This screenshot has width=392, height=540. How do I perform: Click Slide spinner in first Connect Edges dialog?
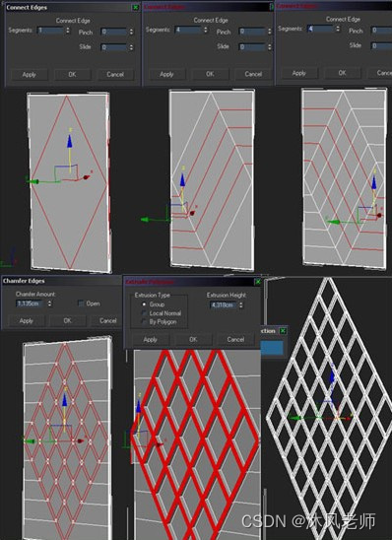[131, 47]
